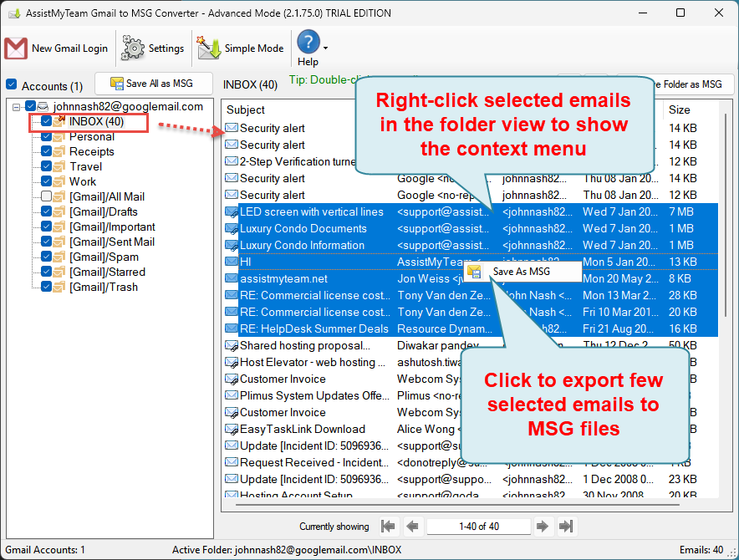Toggle the Receipts folder checkbox
The height and width of the screenshot is (560, 739).
tap(46, 151)
